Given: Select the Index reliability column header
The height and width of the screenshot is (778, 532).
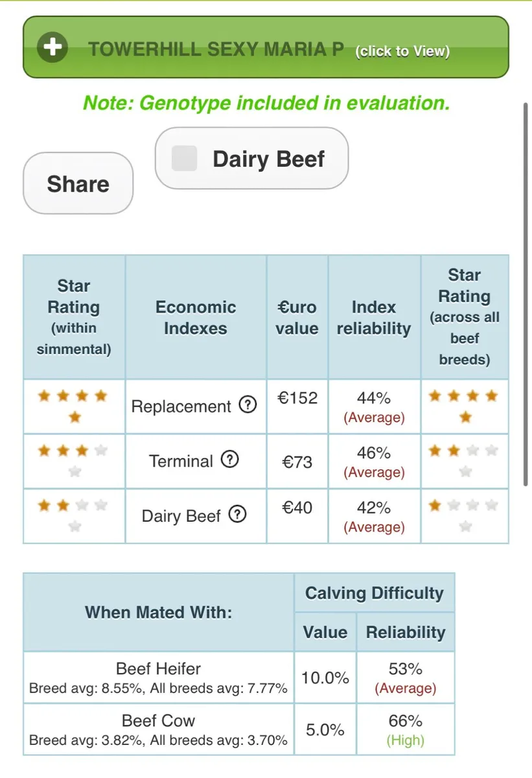Looking at the screenshot, I should (374, 318).
